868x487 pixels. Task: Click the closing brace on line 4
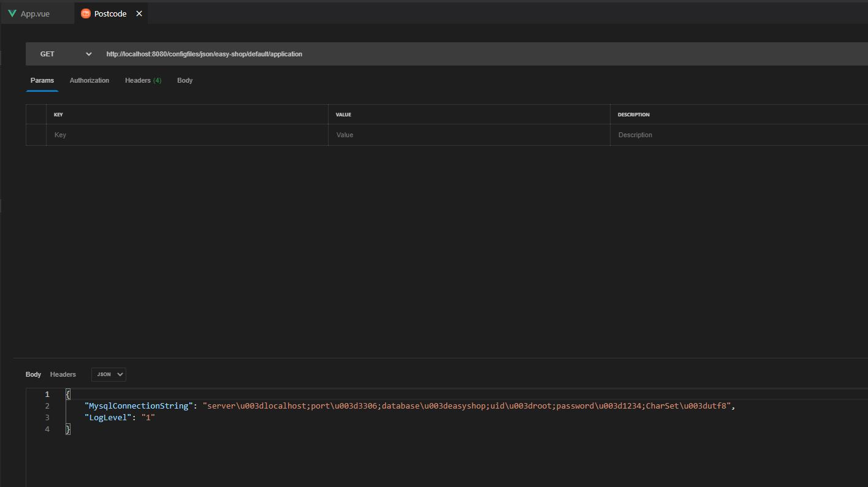click(68, 429)
